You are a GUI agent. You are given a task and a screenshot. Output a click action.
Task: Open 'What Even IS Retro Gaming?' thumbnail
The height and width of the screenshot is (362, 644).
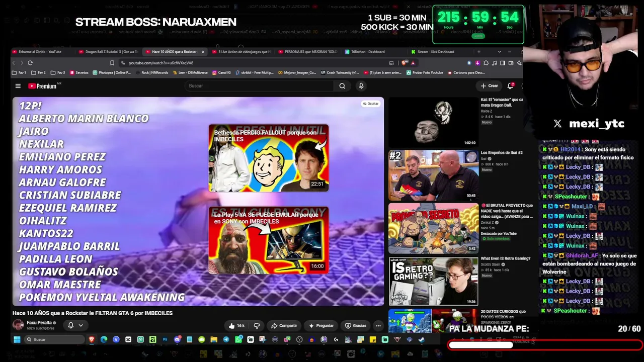pos(433,282)
